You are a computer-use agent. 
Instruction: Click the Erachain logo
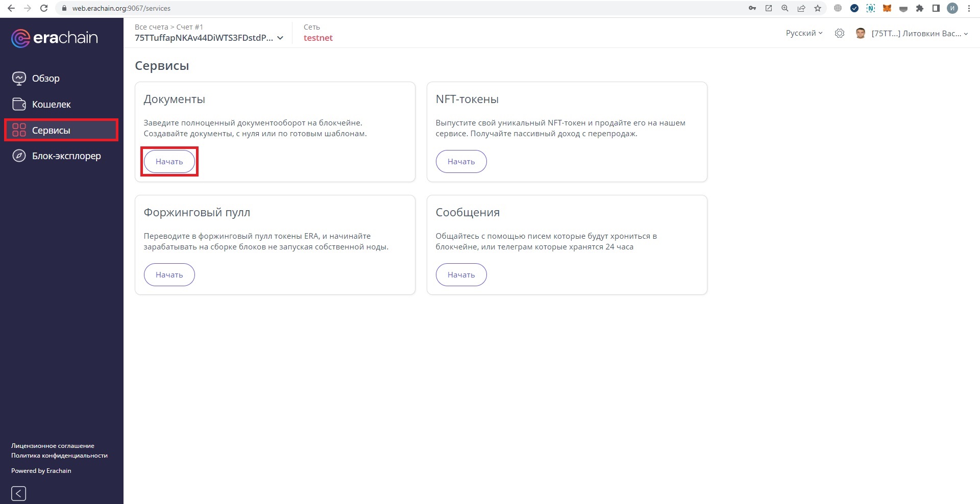click(54, 38)
